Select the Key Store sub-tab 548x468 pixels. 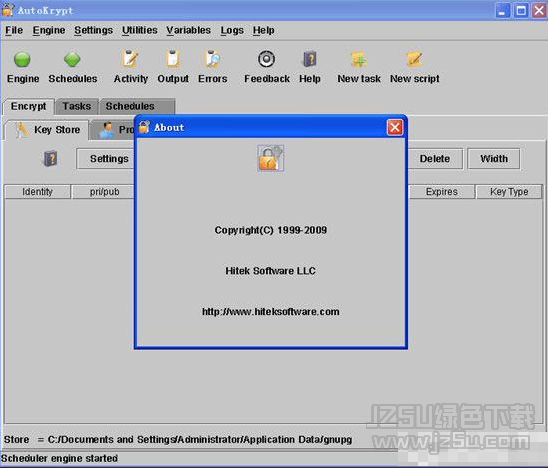click(x=47, y=130)
